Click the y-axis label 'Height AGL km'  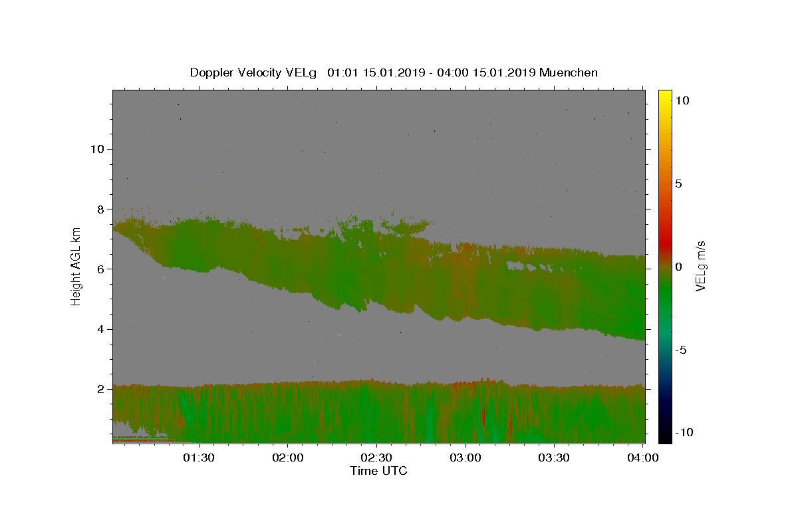coord(76,267)
